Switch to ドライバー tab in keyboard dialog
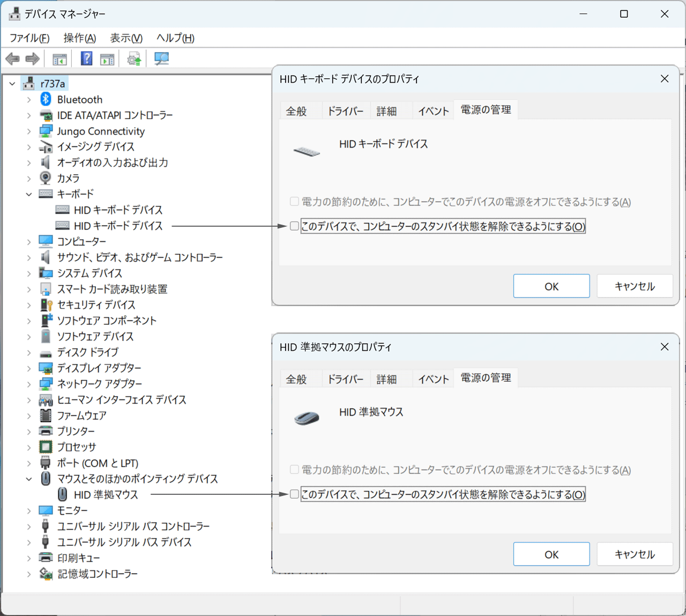This screenshot has height=616, width=686. (x=346, y=111)
